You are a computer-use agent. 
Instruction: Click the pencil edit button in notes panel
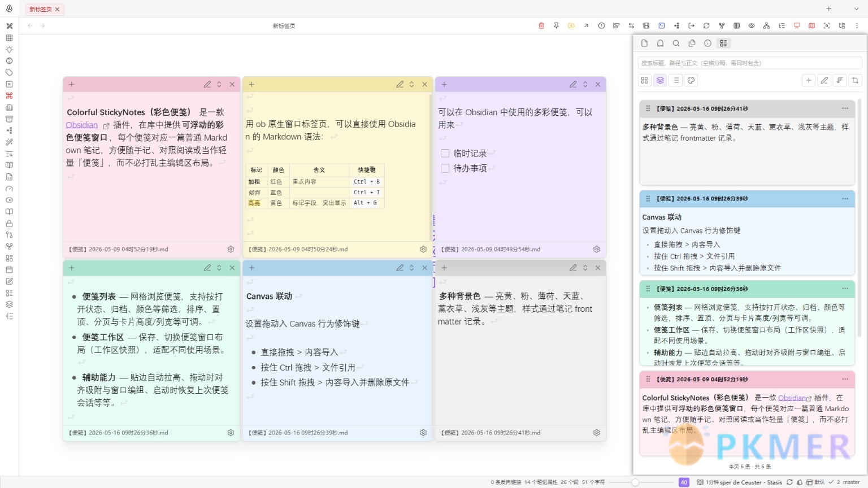(824, 80)
